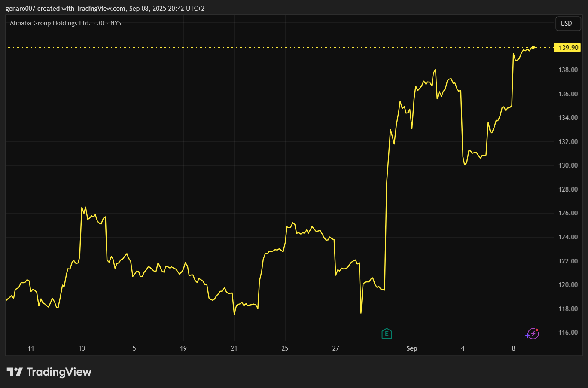The image size is (588, 388).
Task: Click the genaro007 created with TradingView.com header text
Action: [105, 9]
